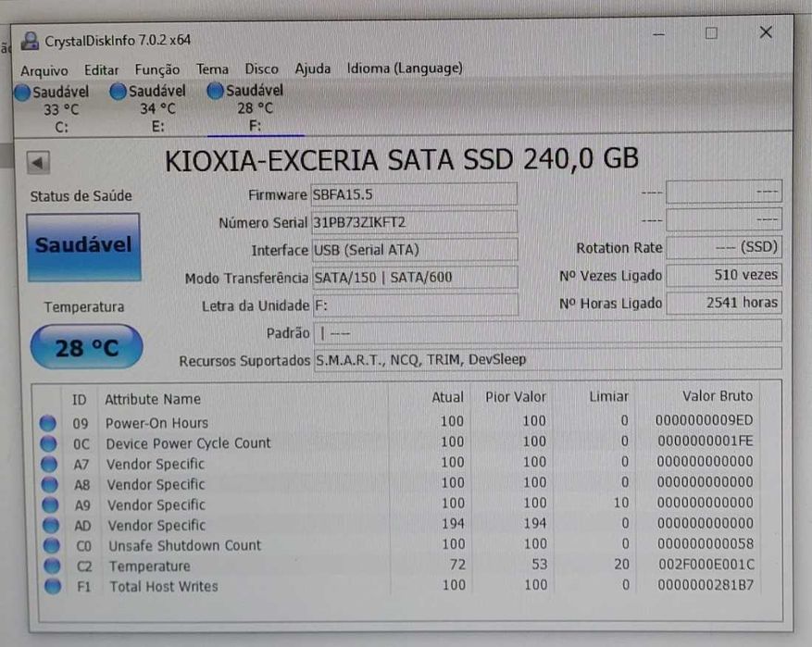
Task: Click the Limiar value 20 in Temperature row
Action: pyautogui.click(x=622, y=564)
